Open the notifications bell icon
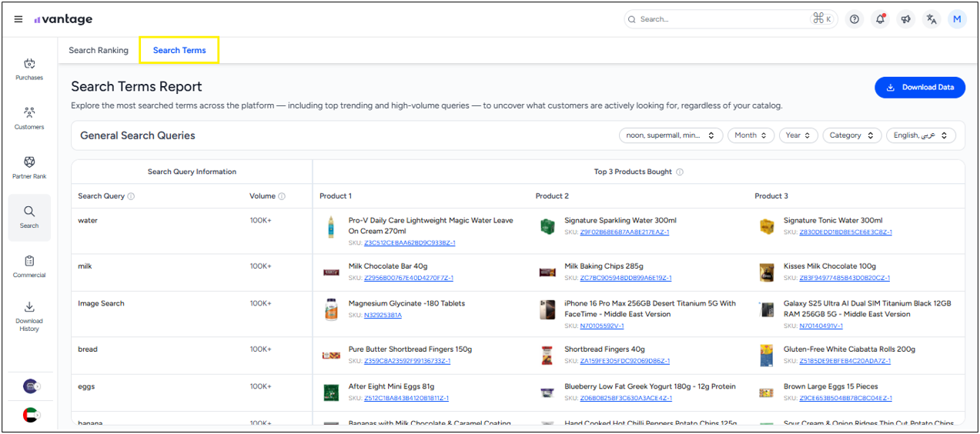Image resolution: width=980 pixels, height=434 pixels. tap(880, 19)
